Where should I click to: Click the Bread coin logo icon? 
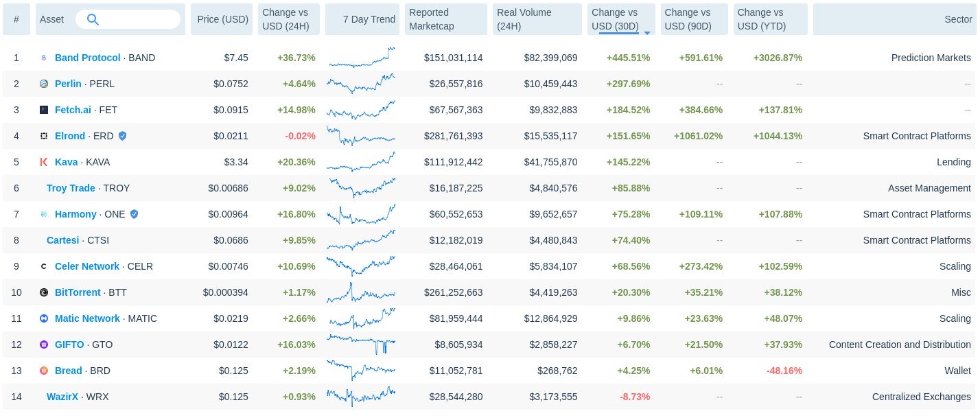pyautogui.click(x=44, y=371)
